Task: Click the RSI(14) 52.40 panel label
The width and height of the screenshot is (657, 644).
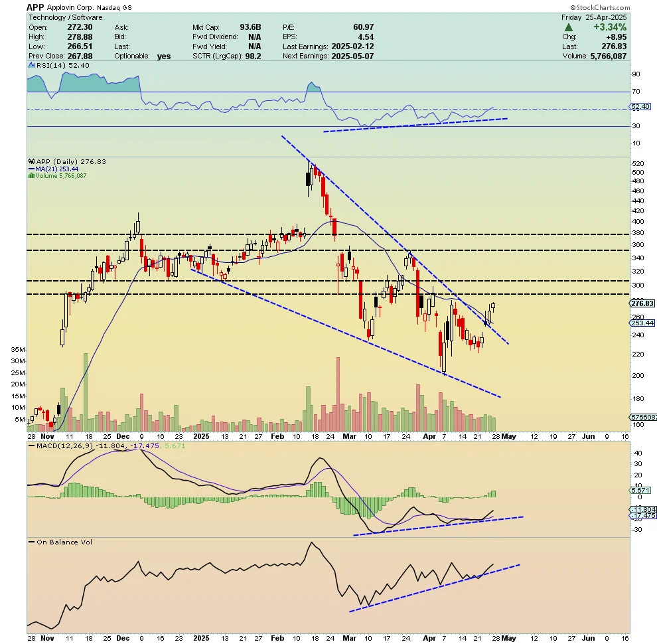Action: pyautogui.click(x=63, y=66)
